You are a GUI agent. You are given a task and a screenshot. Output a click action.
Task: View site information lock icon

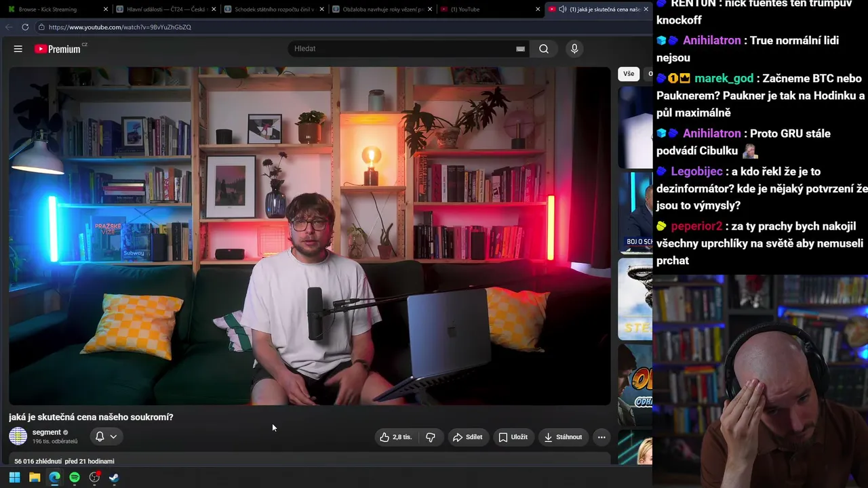[41, 27]
